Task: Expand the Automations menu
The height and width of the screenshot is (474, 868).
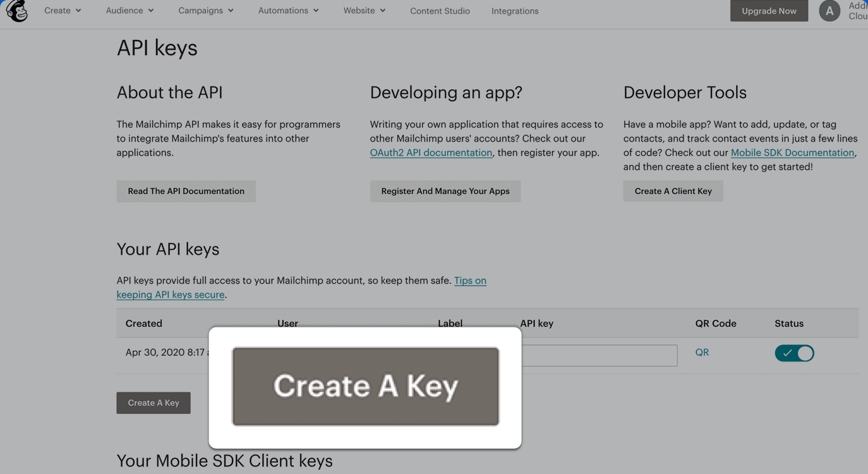Action: pos(289,11)
